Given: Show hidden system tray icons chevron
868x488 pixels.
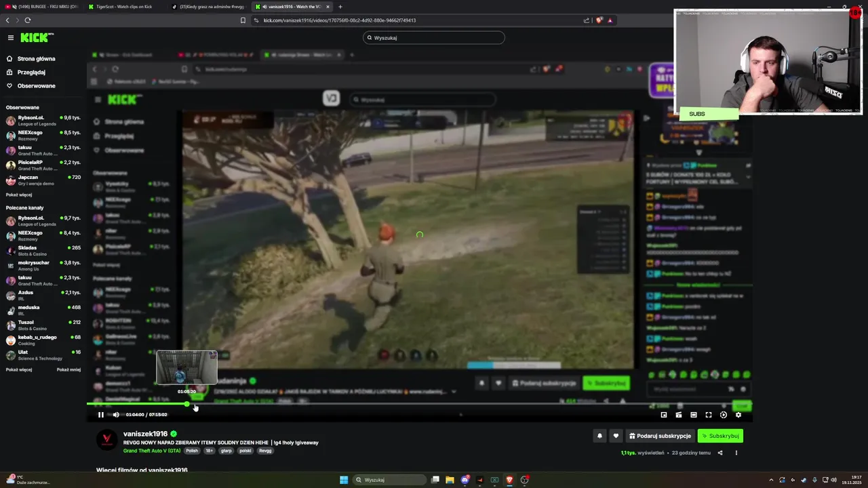Looking at the screenshot, I should [x=771, y=480].
